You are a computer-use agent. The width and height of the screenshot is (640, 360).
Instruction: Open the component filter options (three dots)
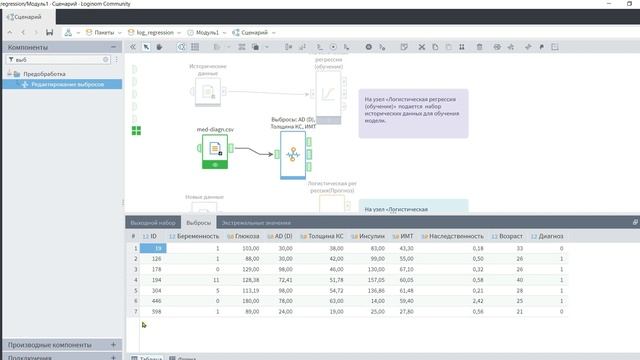coord(116,60)
